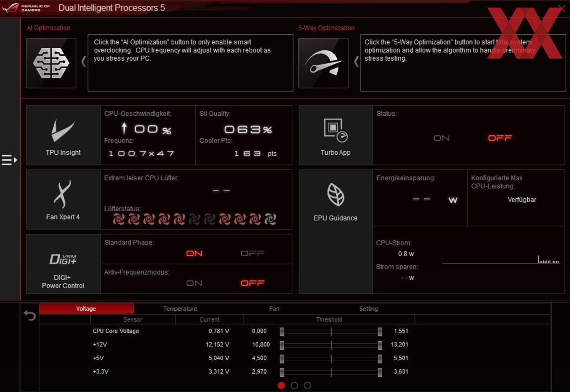
Task: Open the TPU Insight panel
Action: [x=63, y=135]
